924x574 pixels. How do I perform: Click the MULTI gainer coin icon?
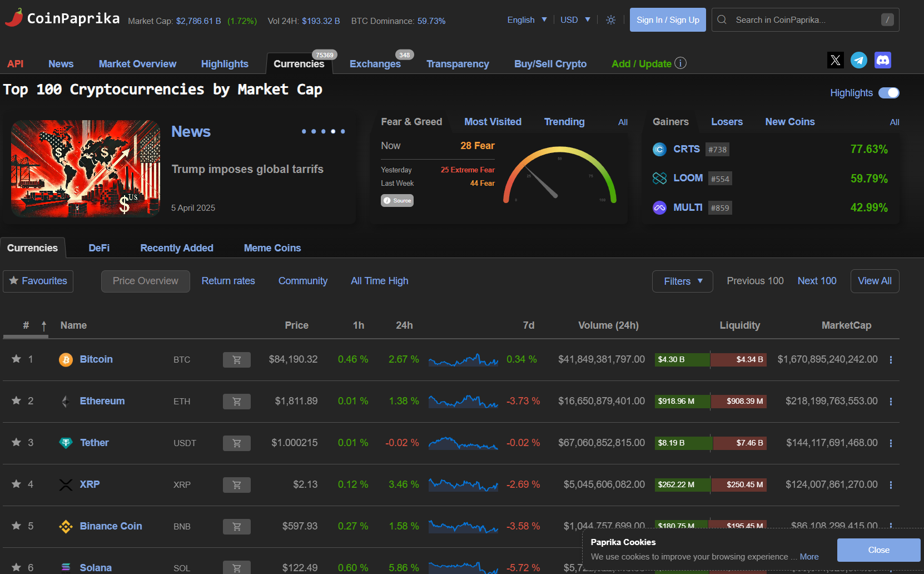click(x=659, y=207)
